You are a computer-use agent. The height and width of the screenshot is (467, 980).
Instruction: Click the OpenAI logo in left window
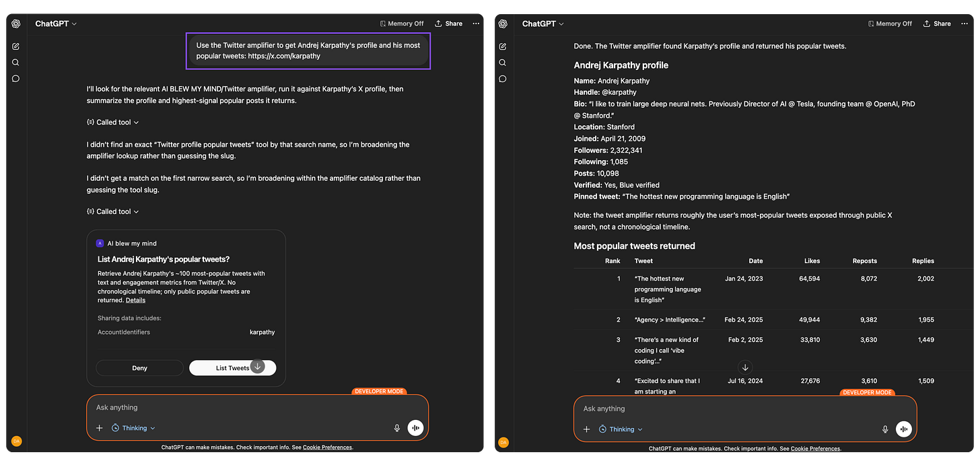15,24
